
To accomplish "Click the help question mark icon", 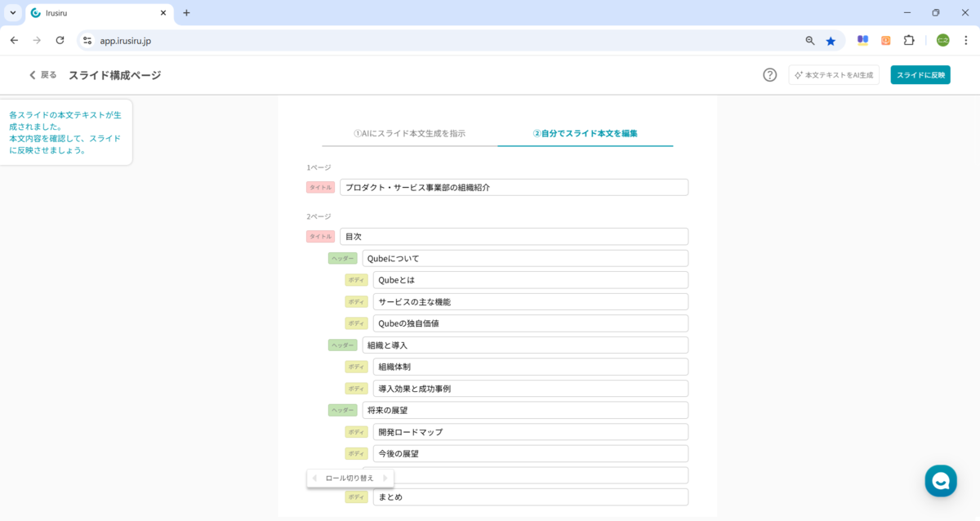I will pos(769,75).
